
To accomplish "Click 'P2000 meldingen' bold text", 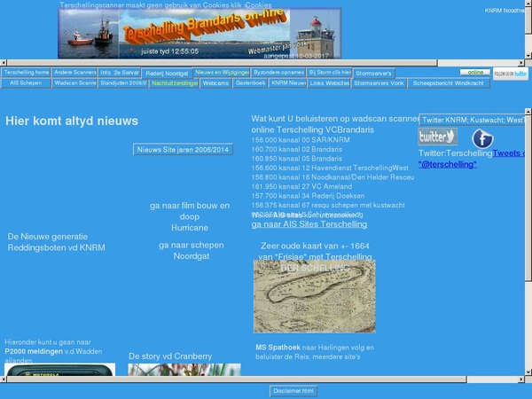I will pyautogui.click(x=34, y=351).
